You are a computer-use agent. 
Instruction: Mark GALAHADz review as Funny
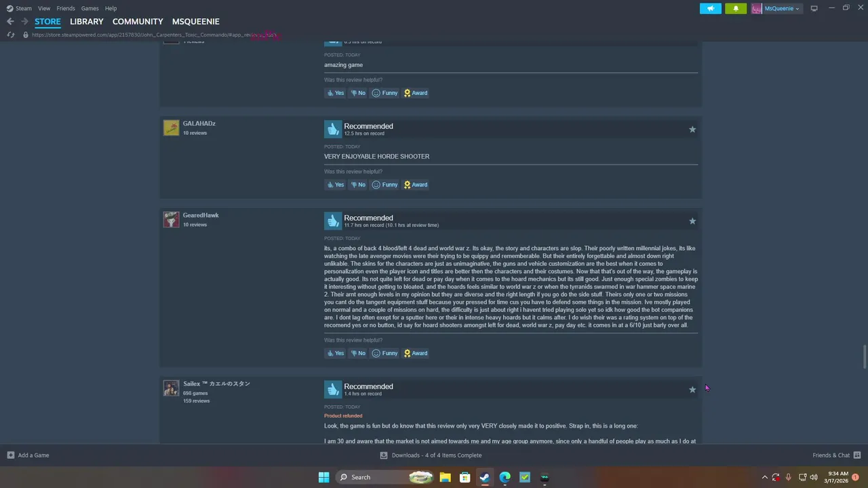click(x=384, y=184)
